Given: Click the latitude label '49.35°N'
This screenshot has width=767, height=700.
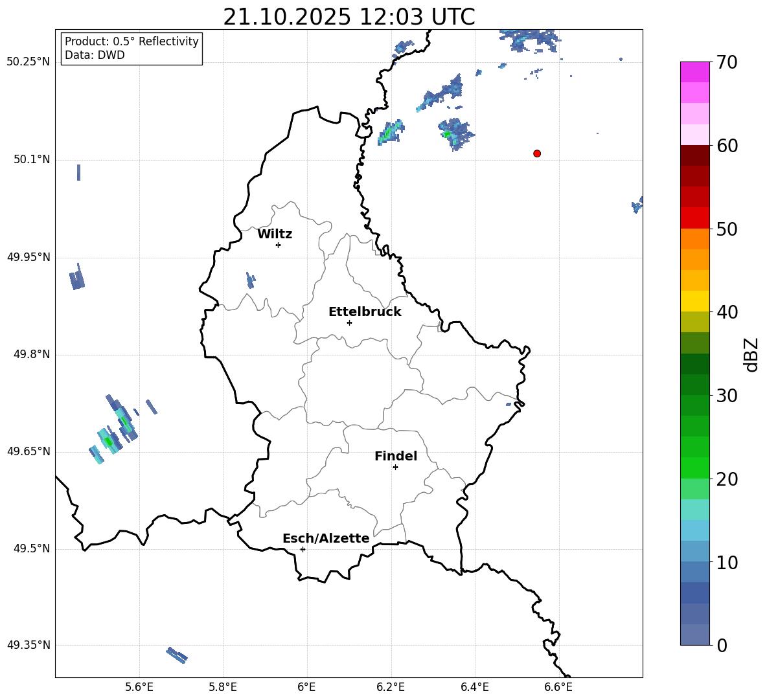Looking at the screenshot, I should (x=29, y=645).
